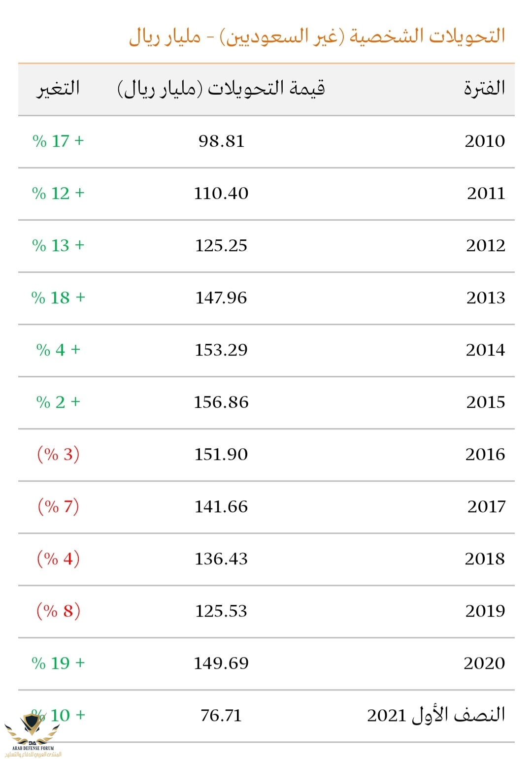This screenshot has height=759, width=532.
Task: Select the قيمة التحويلات column header
Action: (x=221, y=89)
